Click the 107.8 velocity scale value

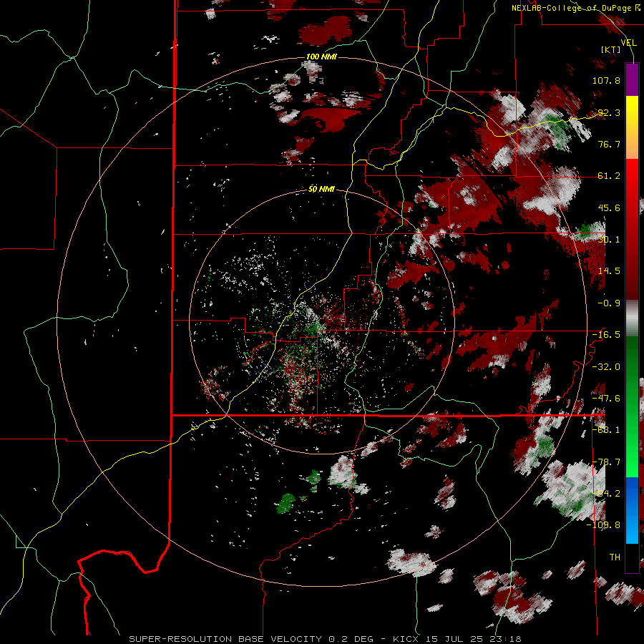[606, 80]
